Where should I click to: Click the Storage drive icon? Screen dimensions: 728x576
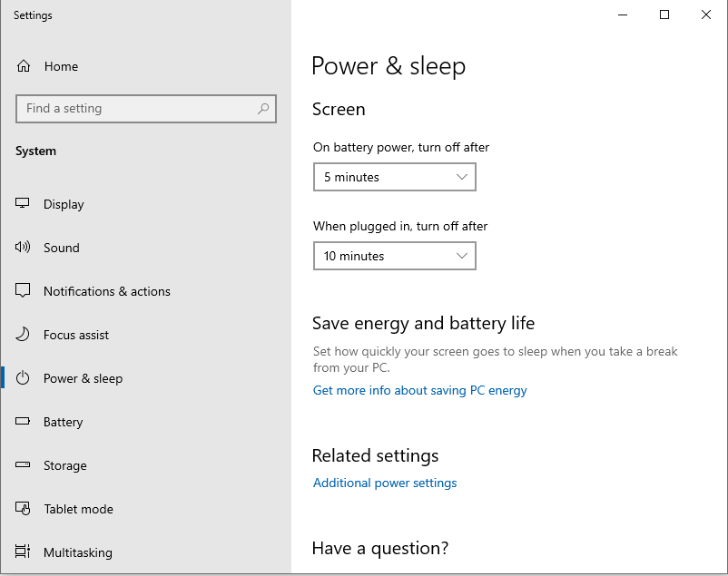(x=23, y=464)
